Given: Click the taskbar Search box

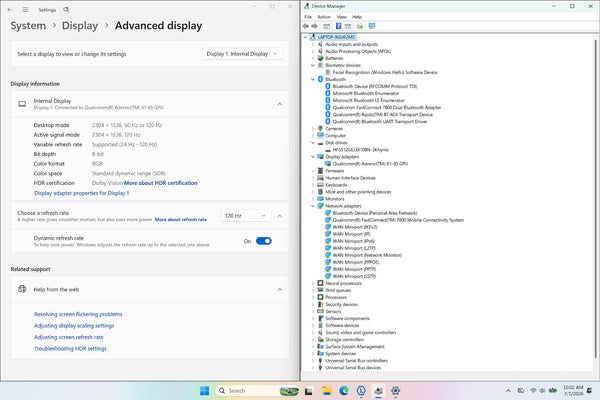Looking at the screenshot, I should (x=257, y=390).
